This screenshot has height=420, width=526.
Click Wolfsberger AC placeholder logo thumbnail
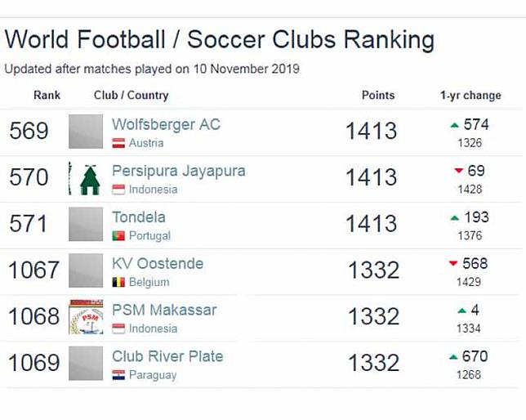(x=86, y=132)
